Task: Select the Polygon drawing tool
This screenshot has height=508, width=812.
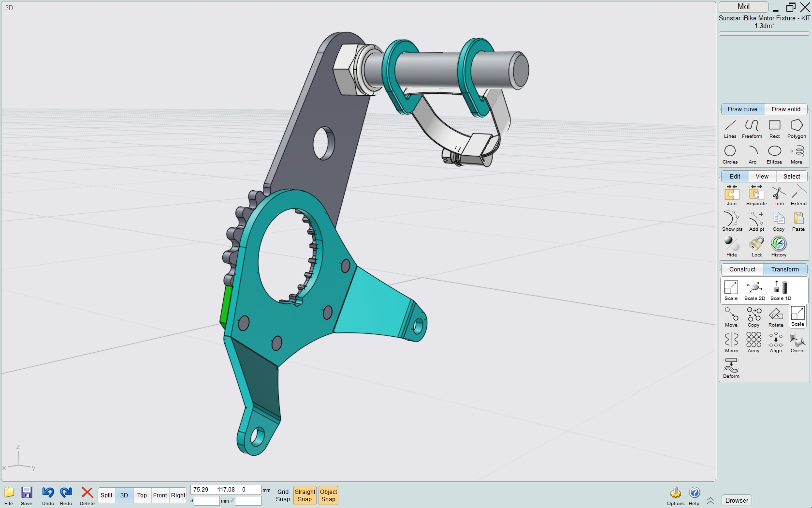Action: (797, 129)
